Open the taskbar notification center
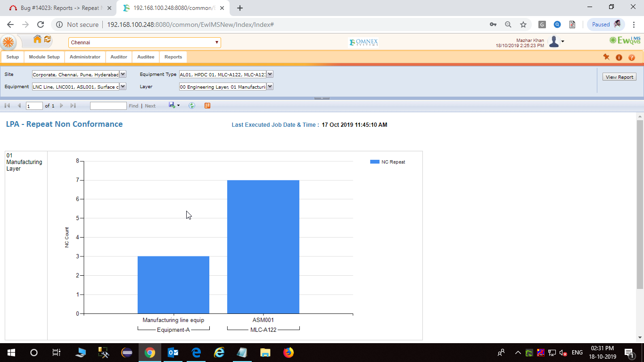The height and width of the screenshot is (362, 644). click(628, 353)
